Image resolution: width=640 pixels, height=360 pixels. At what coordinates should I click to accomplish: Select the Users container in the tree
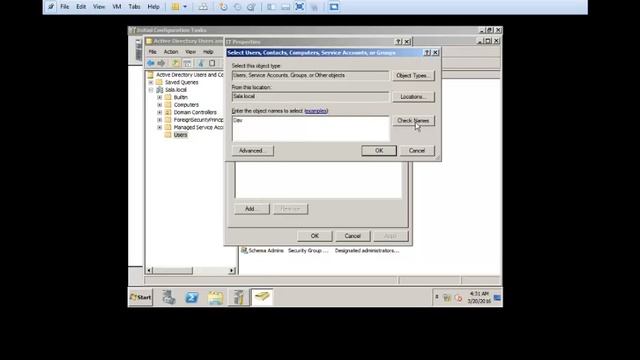[x=180, y=135]
